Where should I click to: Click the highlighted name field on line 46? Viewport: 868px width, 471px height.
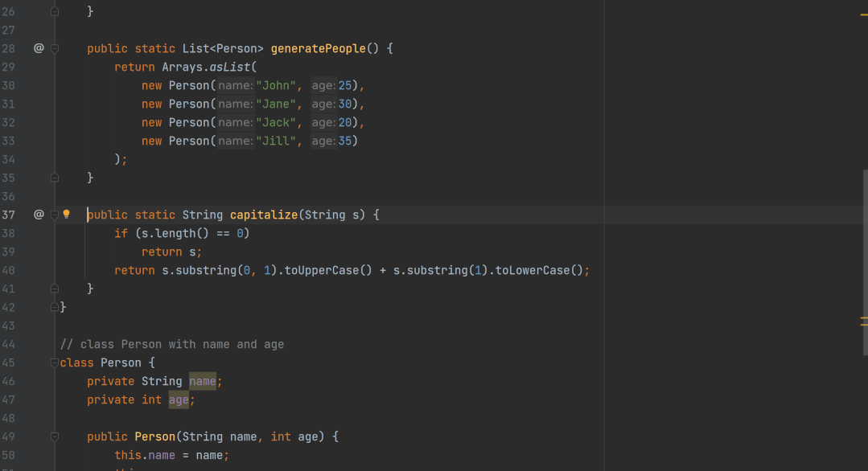pos(203,382)
